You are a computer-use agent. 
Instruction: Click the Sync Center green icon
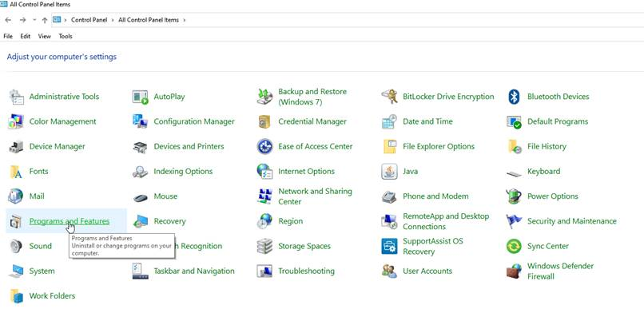tap(514, 246)
